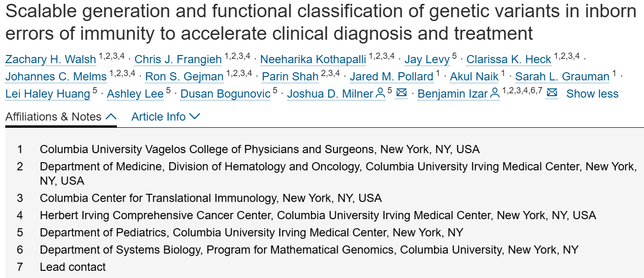Screen dimensions: 644x278
Task: Open Clarissa K. Heck author link
Action: click(508, 59)
